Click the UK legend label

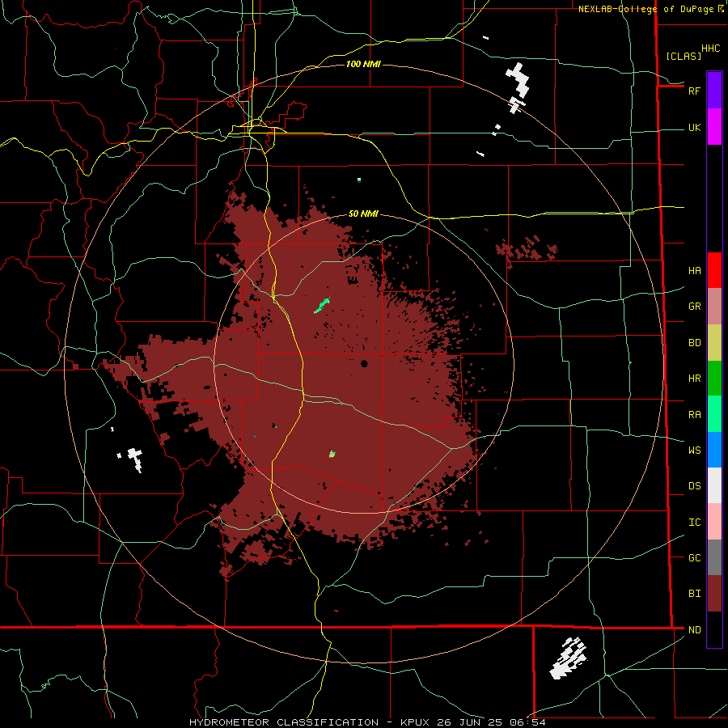(694, 127)
